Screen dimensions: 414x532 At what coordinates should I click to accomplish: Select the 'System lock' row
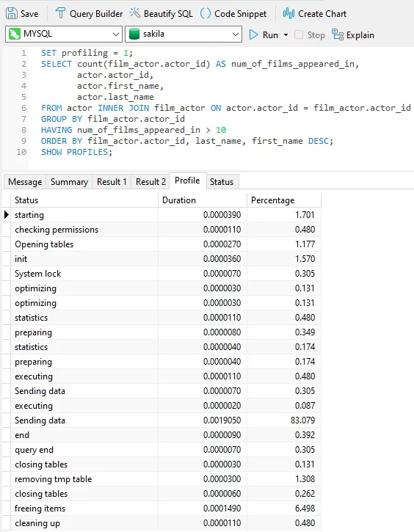(x=161, y=274)
